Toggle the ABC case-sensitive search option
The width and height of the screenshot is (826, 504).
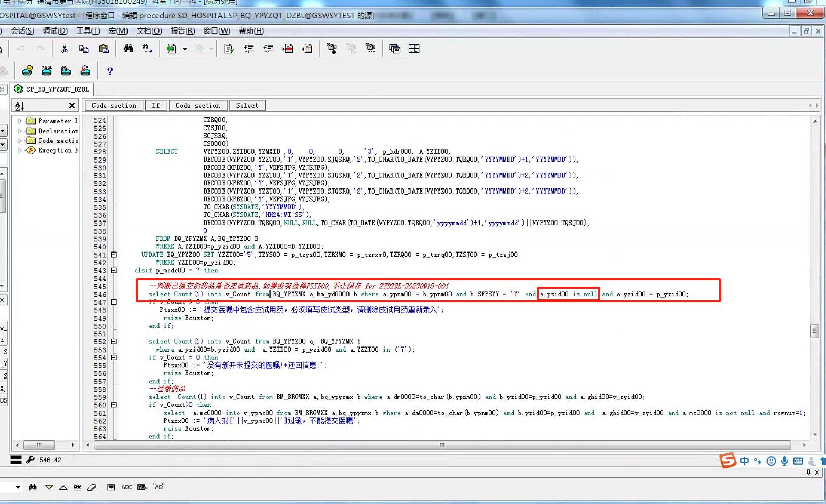coord(126,487)
